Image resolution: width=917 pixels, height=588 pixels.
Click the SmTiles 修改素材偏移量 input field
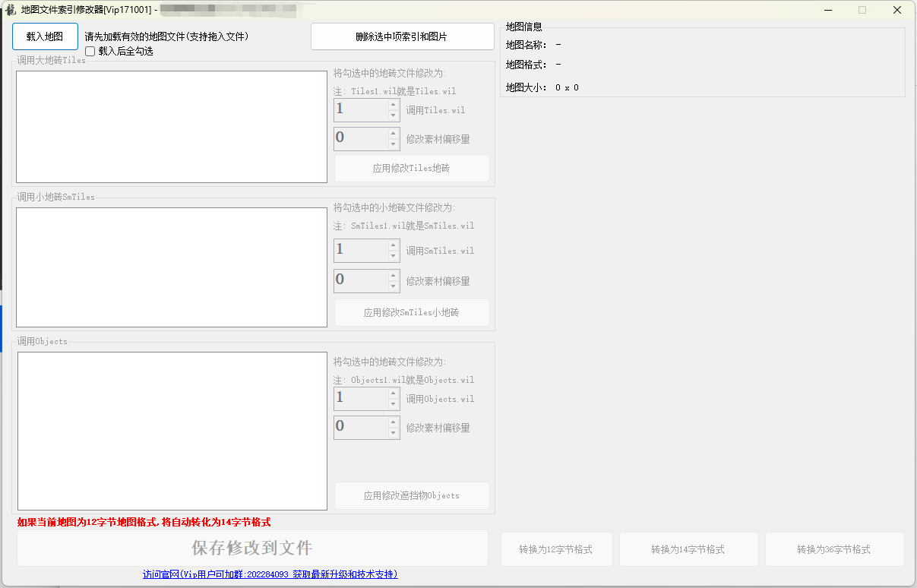(357, 280)
